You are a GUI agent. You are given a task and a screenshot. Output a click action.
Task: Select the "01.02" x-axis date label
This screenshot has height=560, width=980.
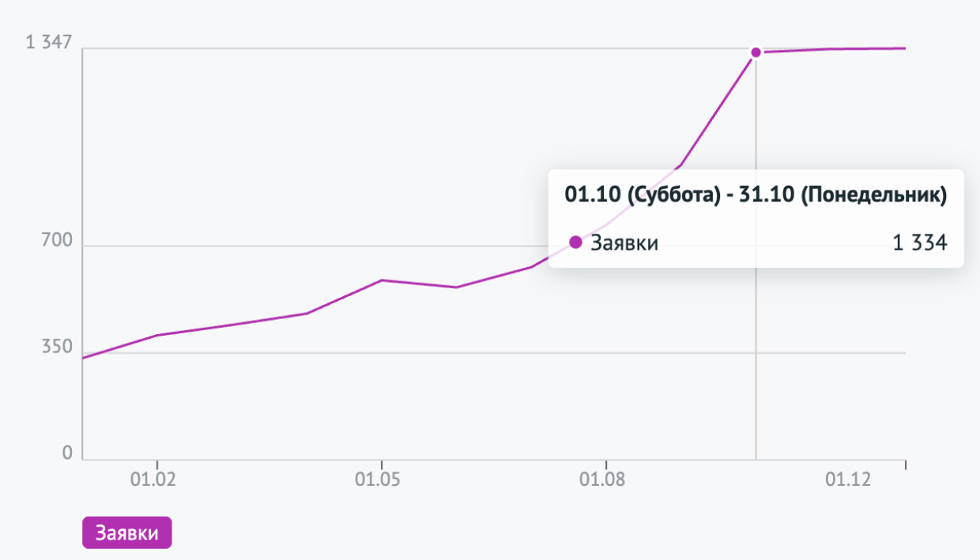[157, 479]
